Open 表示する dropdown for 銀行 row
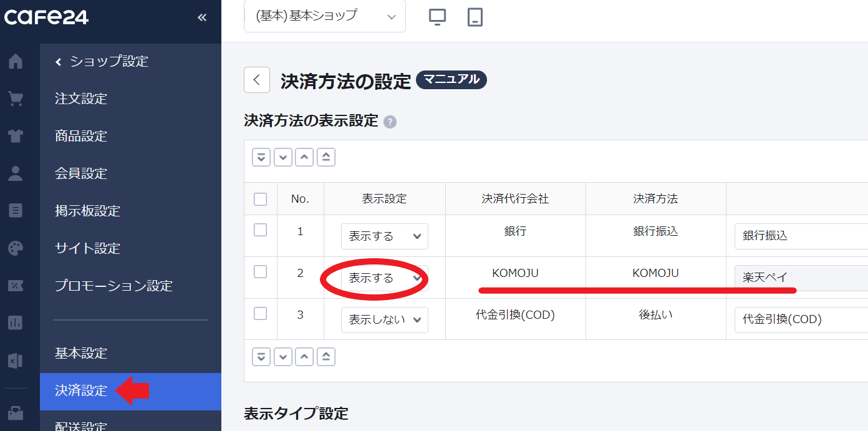Viewport: 868px width, 431px height. point(384,236)
